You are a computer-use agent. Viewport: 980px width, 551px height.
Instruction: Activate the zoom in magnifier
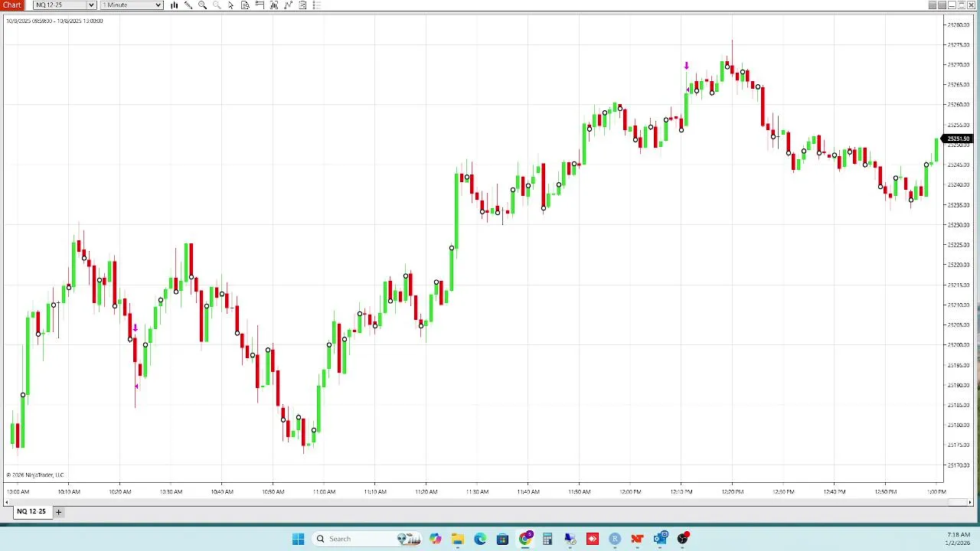203,5
